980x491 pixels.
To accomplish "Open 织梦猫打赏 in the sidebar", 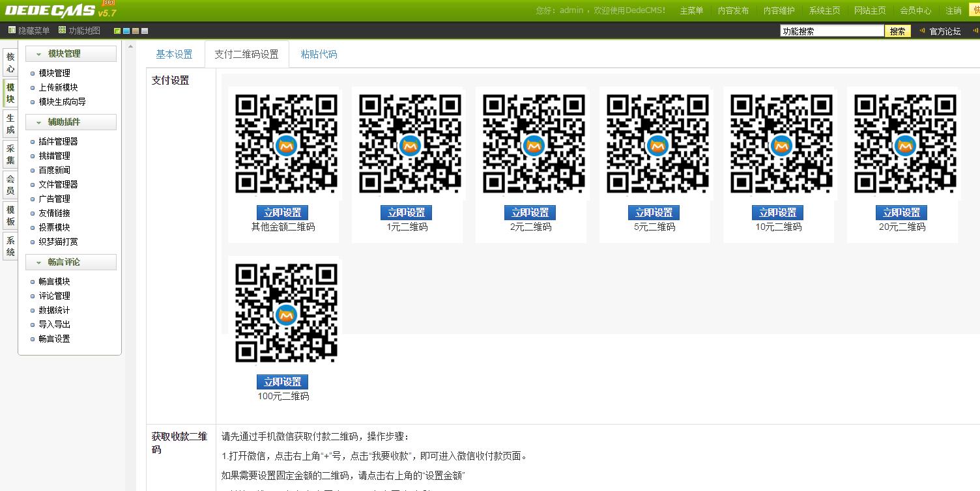I will [x=58, y=242].
